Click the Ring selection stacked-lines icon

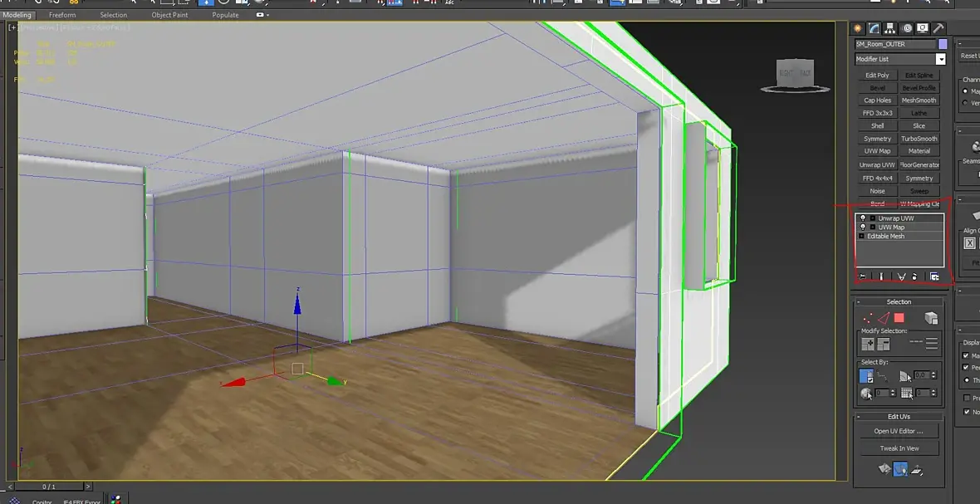(x=931, y=343)
